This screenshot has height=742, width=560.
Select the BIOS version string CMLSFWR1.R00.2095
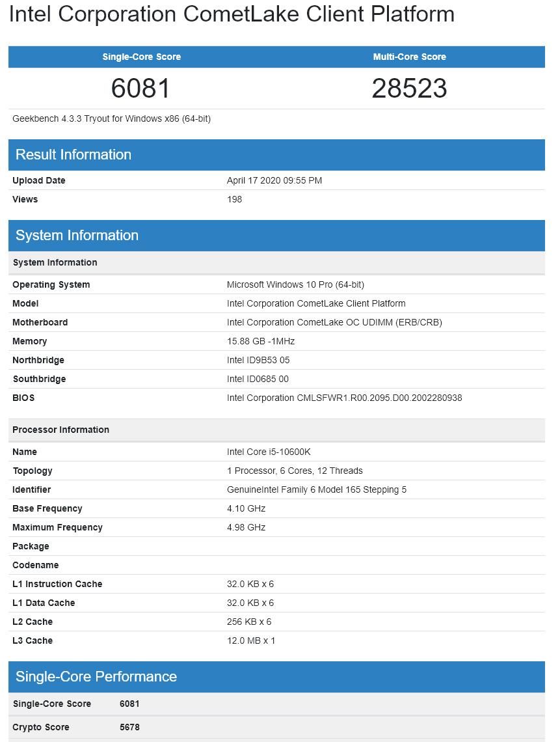(x=344, y=398)
